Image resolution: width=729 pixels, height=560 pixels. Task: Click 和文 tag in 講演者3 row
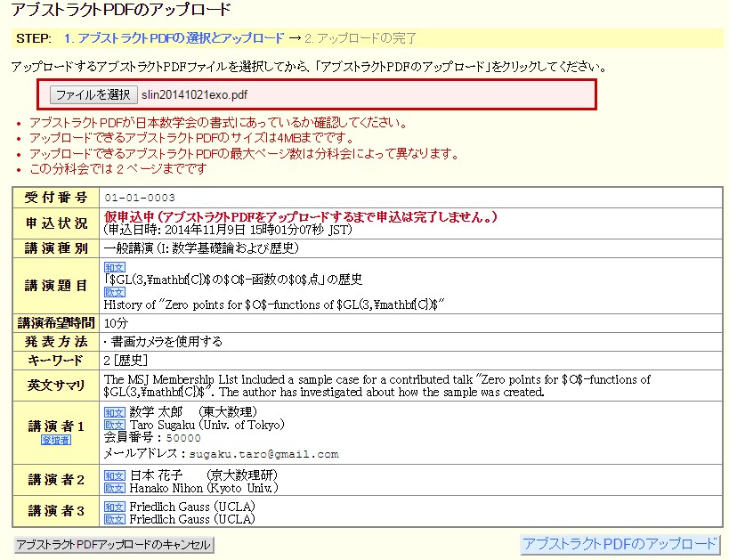click(x=115, y=507)
